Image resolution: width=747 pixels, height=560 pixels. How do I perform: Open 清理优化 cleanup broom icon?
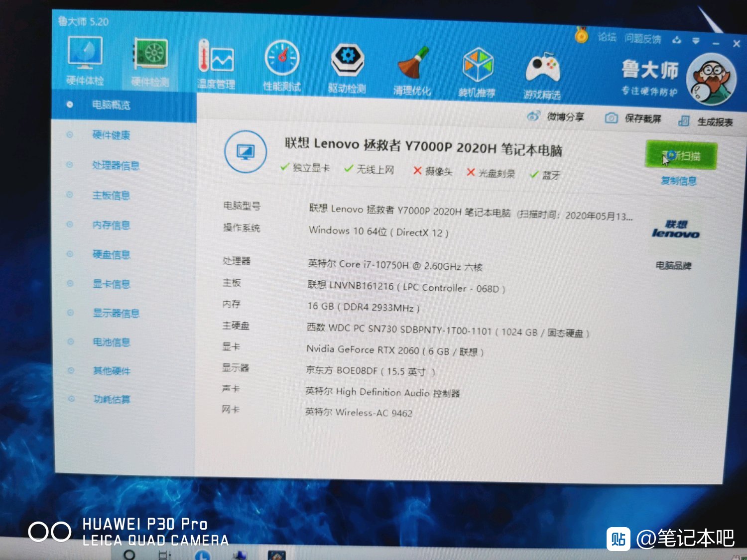412,70
